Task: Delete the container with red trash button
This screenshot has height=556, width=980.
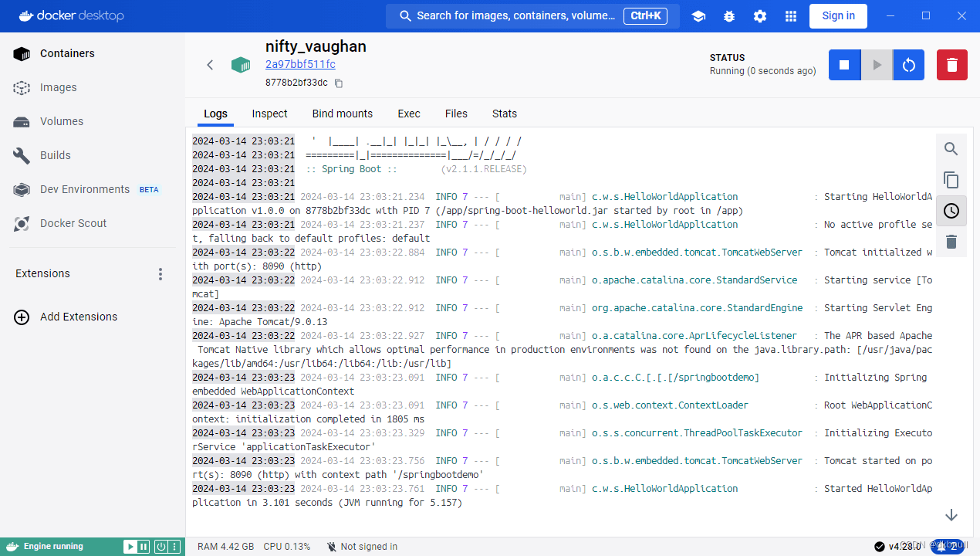Action: click(x=952, y=65)
